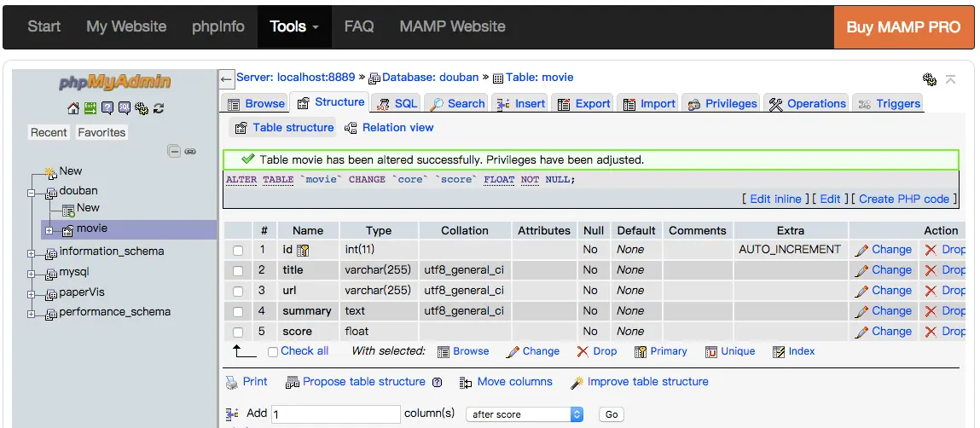Click the number of columns to add field

[335, 414]
